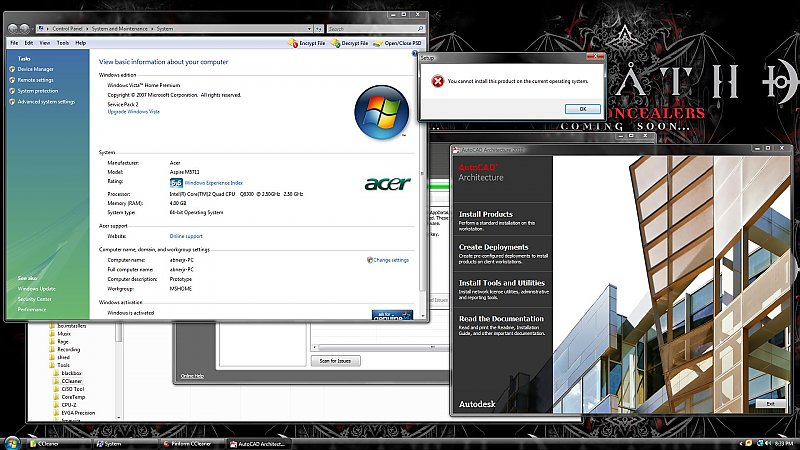
Task: Select the EVGA Precision folder
Action: click(x=74, y=413)
